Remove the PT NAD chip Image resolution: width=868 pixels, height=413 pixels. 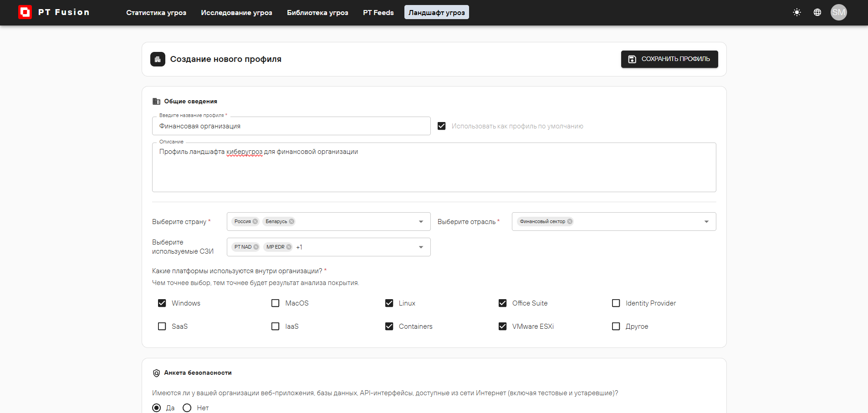point(256,247)
